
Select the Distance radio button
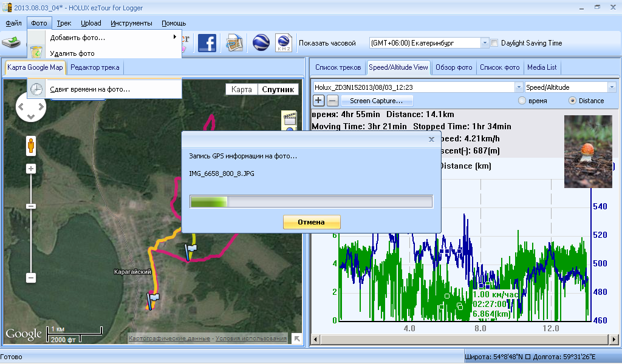tap(572, 101)
